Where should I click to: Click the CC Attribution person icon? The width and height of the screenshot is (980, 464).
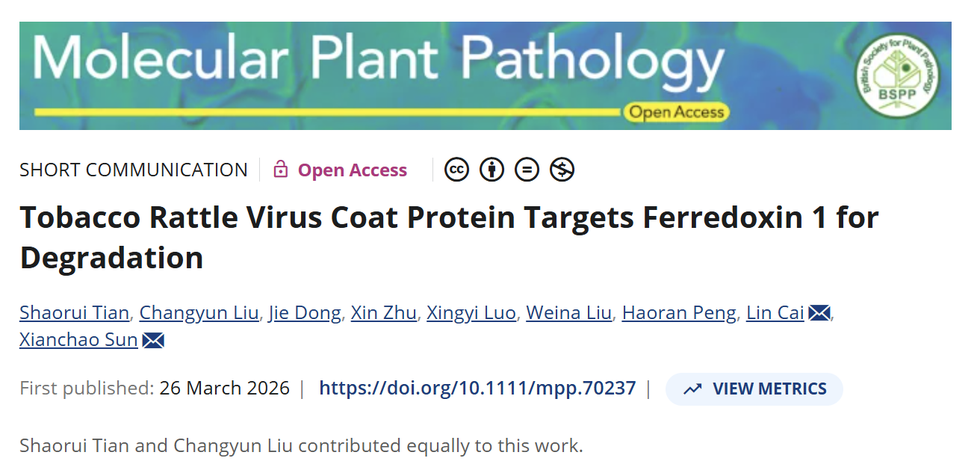pos(491,170)
